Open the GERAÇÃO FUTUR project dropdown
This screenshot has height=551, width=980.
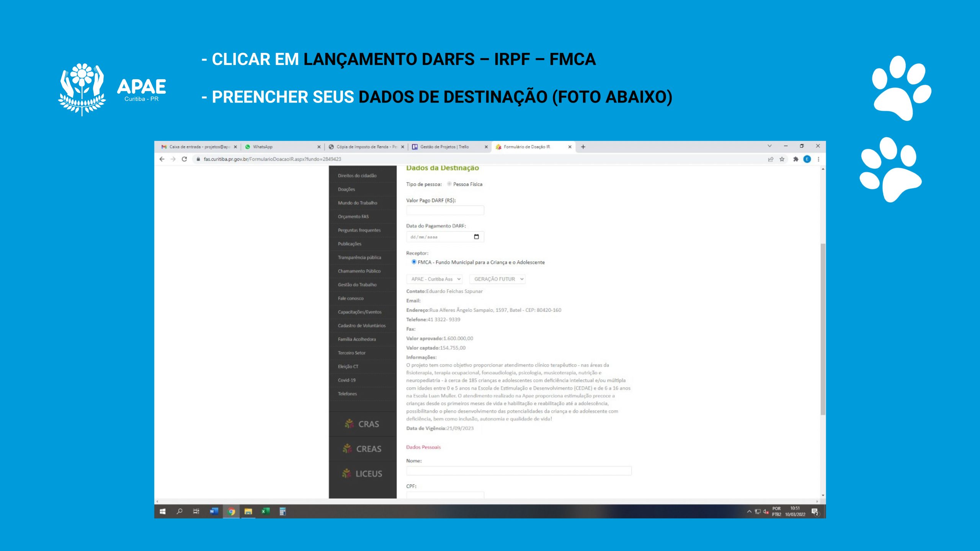tap(497, 279)
